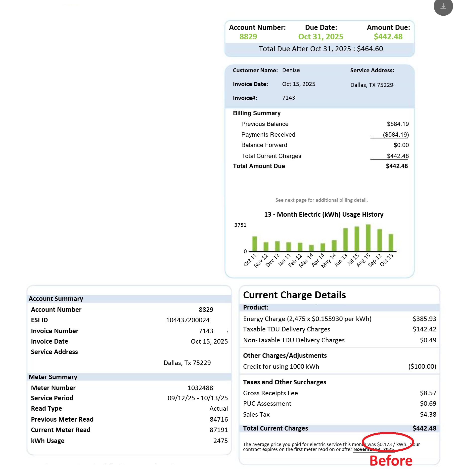
Task: Click the green account number 8829
Action: [248, 37]
